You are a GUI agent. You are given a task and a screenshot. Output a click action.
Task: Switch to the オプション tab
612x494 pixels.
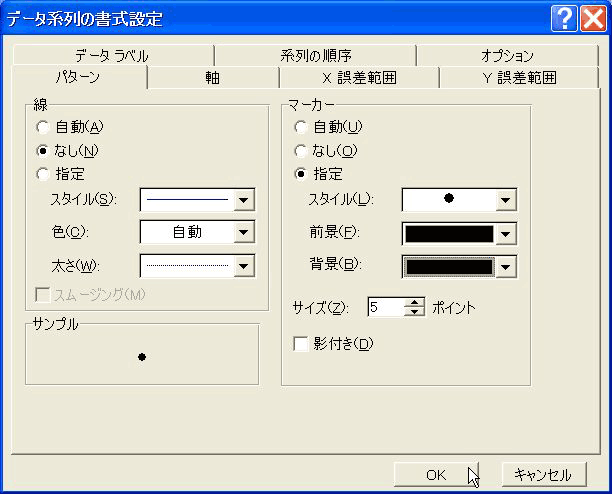[x=507, y=56]
